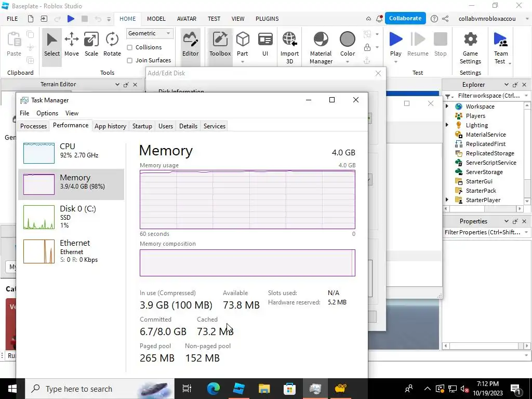
Task: Click the Collaborate button
Action: (x=405, y=18)
